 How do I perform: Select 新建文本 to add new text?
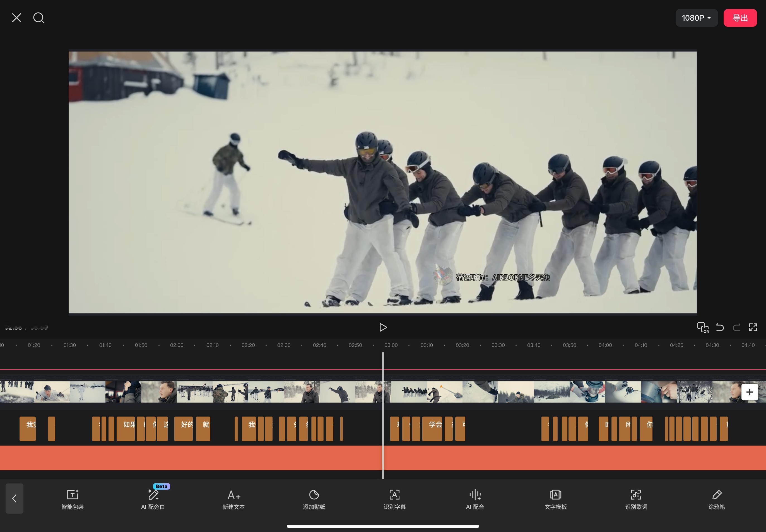coord(233,499)
